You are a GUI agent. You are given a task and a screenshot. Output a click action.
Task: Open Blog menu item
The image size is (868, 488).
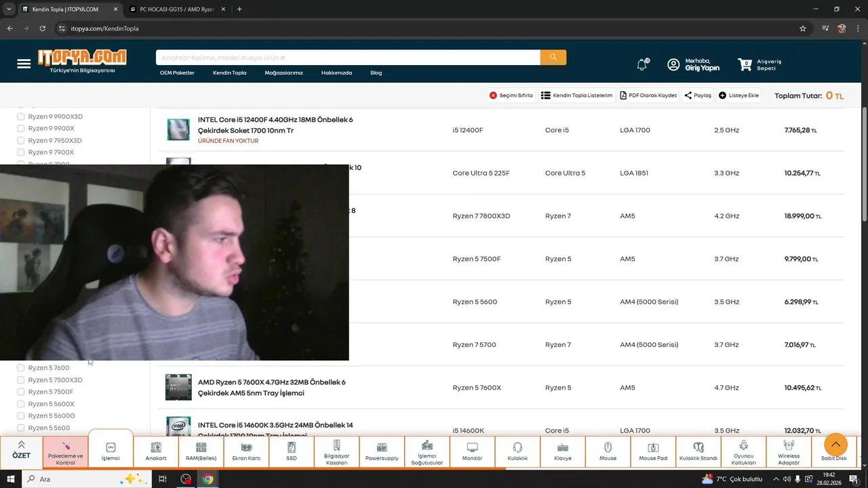pos(376,73)
